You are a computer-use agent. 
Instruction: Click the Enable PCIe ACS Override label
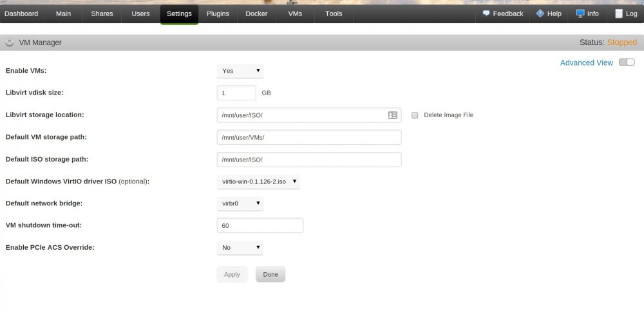coord(50,248)
